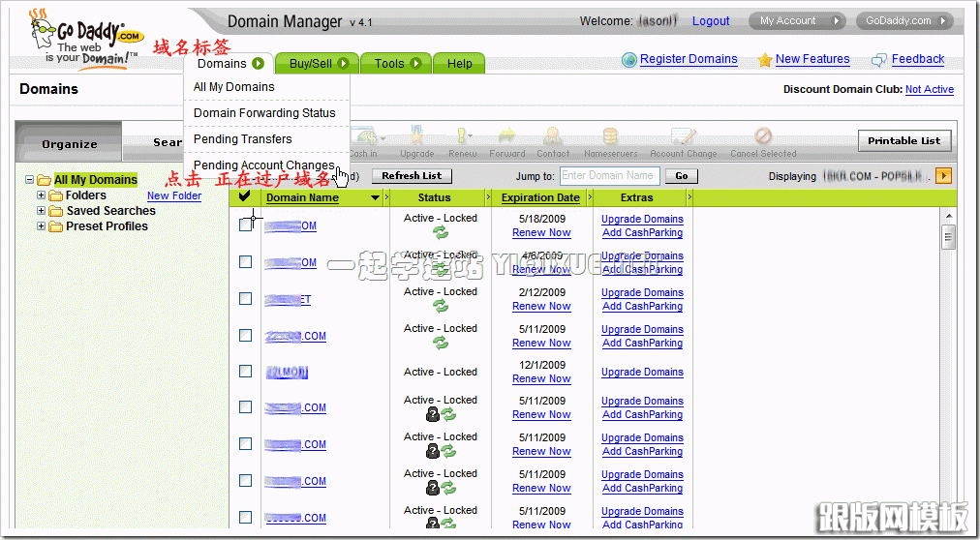Image resolution: width=980 pixels, height=540 pixels.
Task: Choose Pending Transfers menu item
Action: click(x=242, y=139)
